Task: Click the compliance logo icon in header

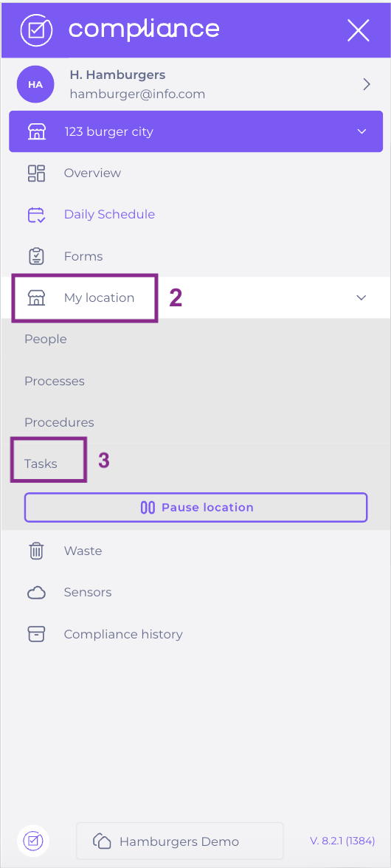Action: (36, 30)
